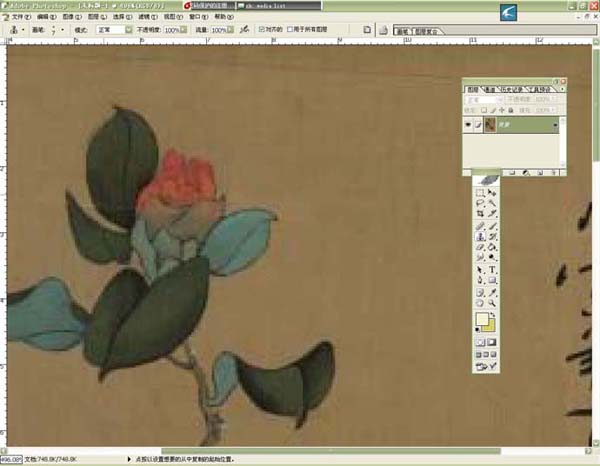This screenshot has height=466, width=600.
Task: Select the Crop tool
Action: 480,213
